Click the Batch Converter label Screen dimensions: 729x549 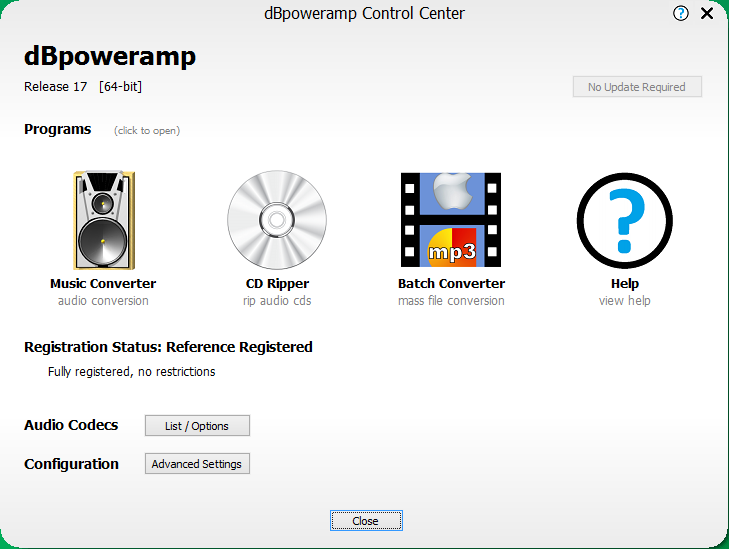tap(451, 284)
